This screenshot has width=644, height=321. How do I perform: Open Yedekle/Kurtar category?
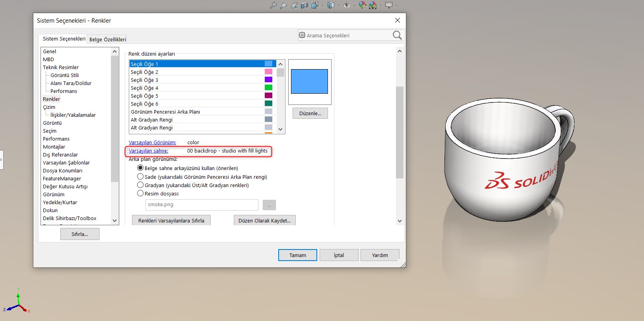tap(60, 202)
